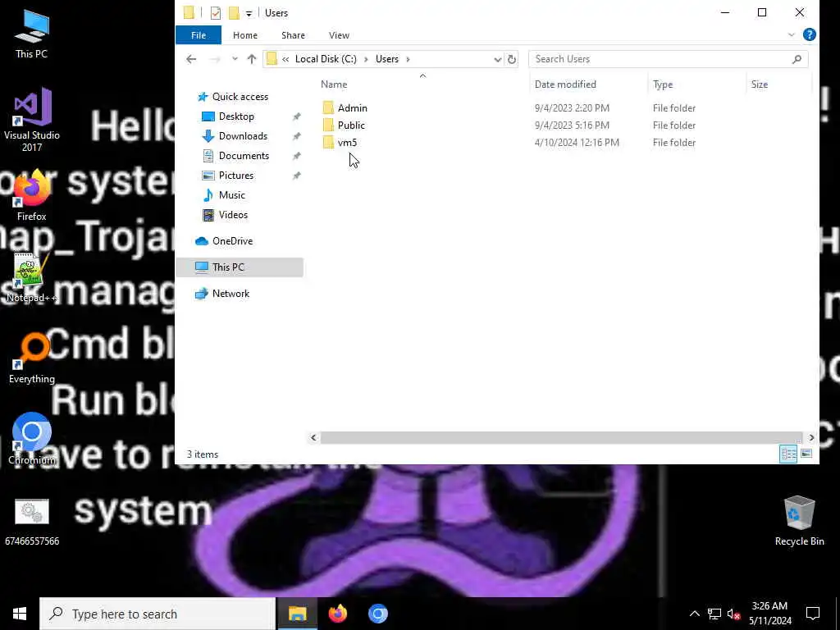
Task: Select Network in navigation pane
Action: (x=231, y=294)
